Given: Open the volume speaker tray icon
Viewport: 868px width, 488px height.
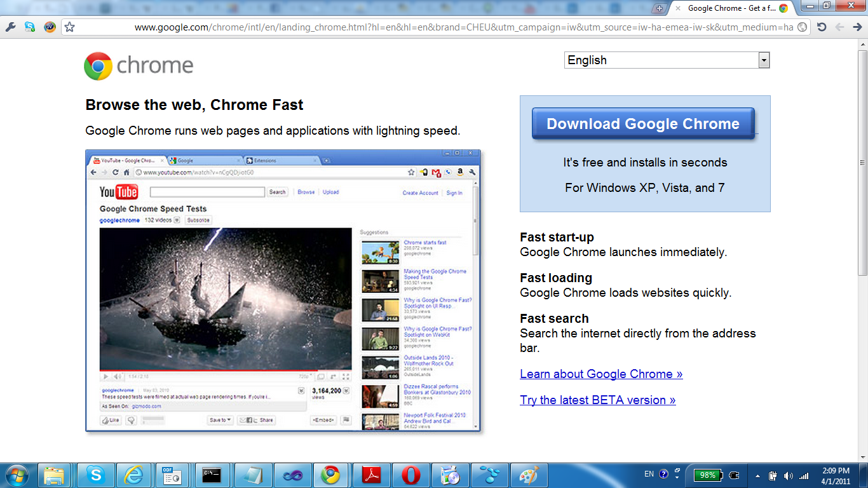Looking at the screenshot, I should pos(789,475).
